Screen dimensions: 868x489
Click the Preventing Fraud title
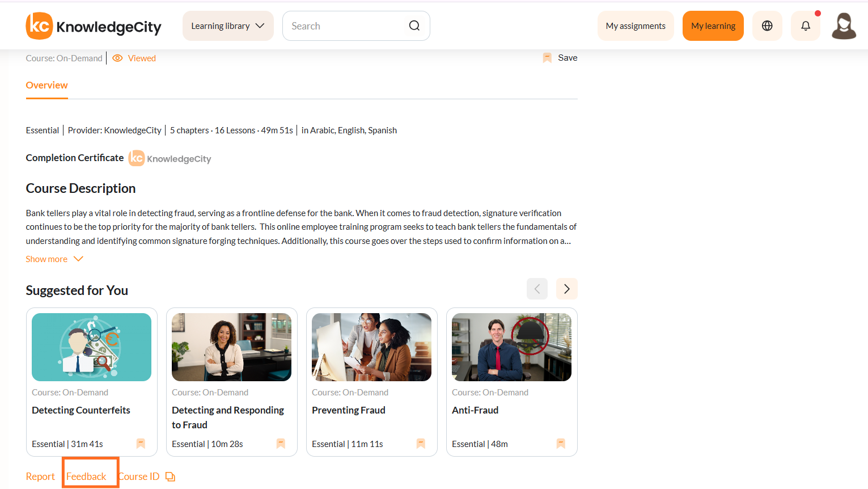(x=349, y=410)
